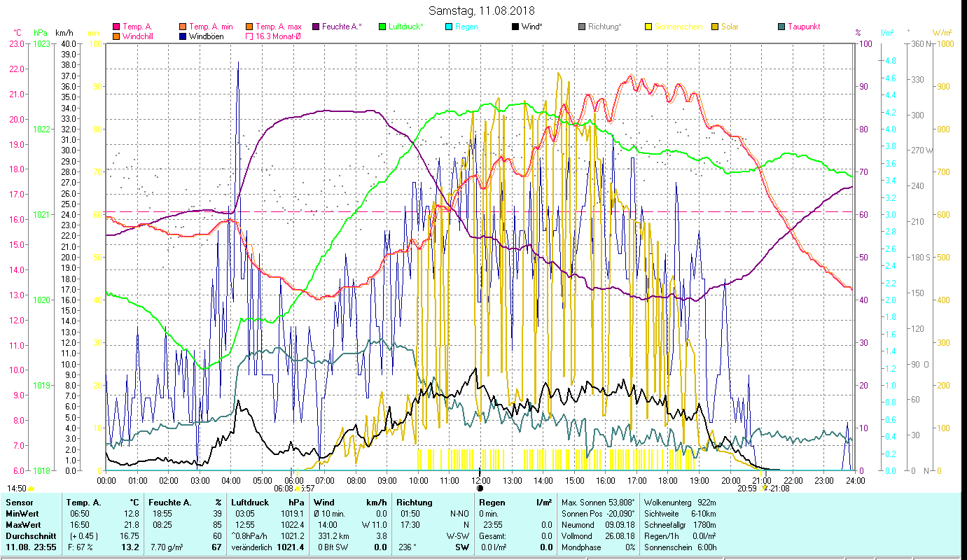Click the Durchschnitt row label
Image resolution: width=967 pixels, height=560 pixels.
click(29, 536)
